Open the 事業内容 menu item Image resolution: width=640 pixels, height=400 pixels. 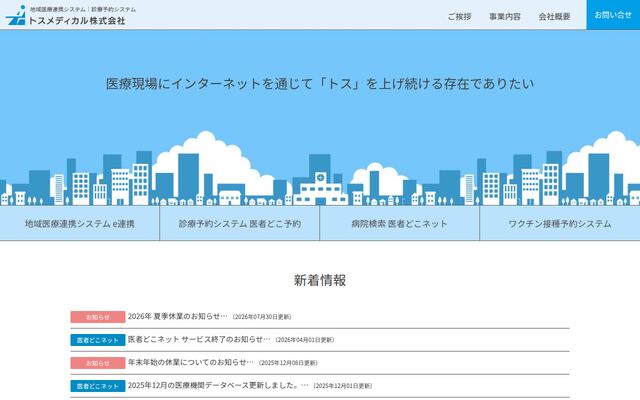(x=505, y=16)
